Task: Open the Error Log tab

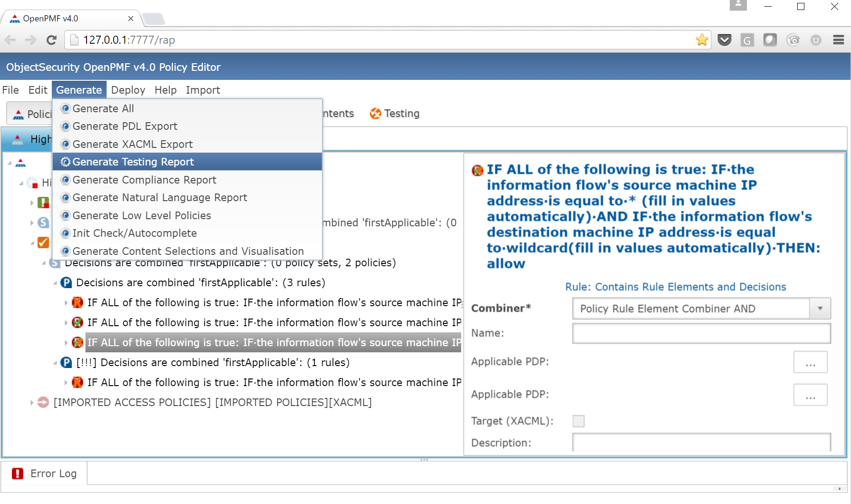Action: click(44, 474)
